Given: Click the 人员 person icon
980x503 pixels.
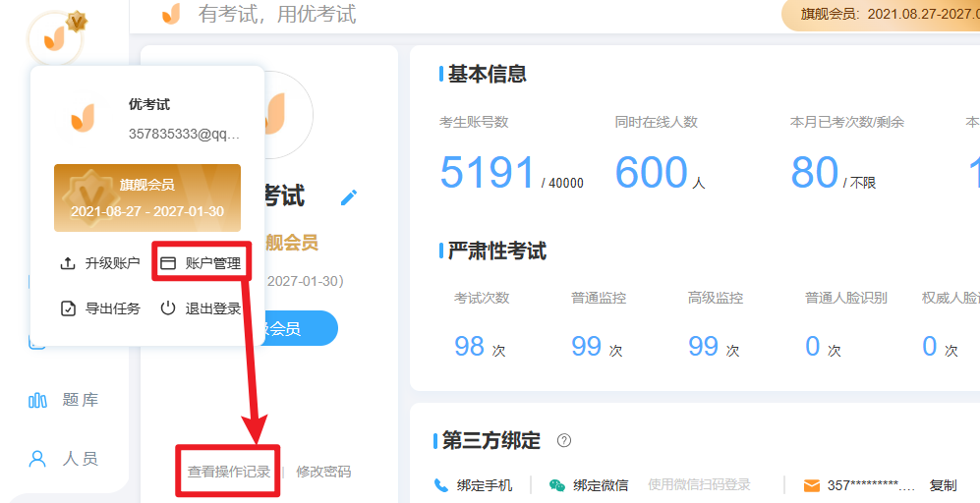Looking at the screenshot, I should (37, 459).
